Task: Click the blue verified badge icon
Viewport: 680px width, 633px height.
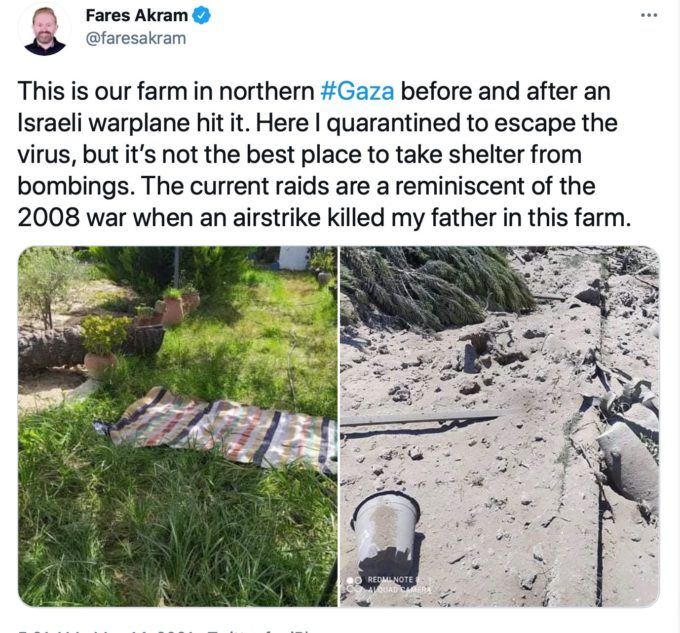Action: pos(201,16)
